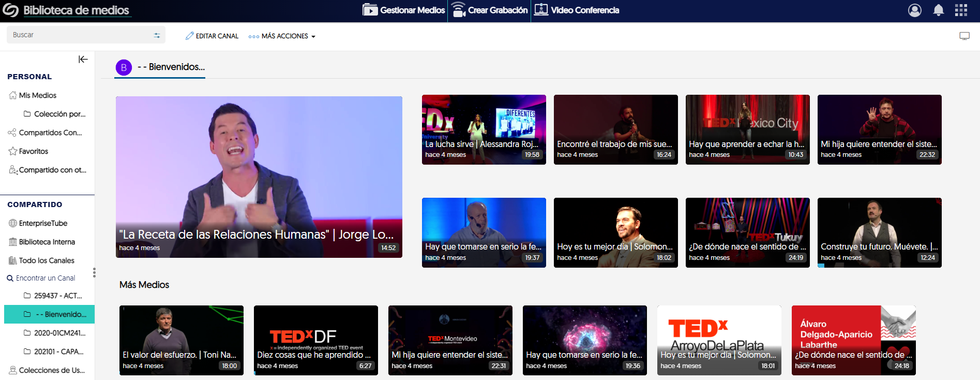Click Encontrar un Canal search link
Image resolution: width=980 pixels, height=380 pixels.
(x=45, y=278)
